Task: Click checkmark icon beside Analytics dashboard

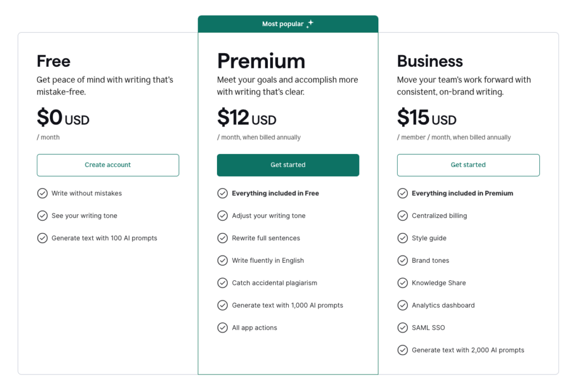Action: coord(403,305)
